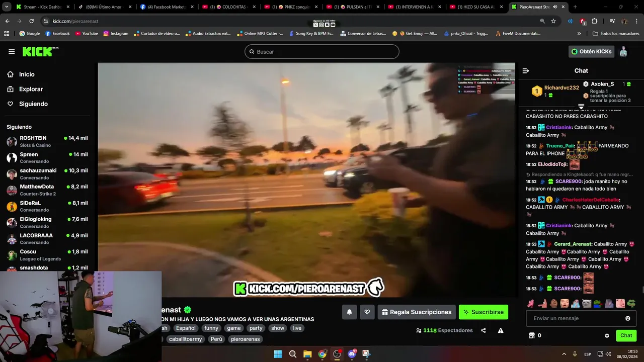Screen dimensions: 644x362
Task: Switch to the COLOCHITAS YouTube tab
Action: coord(228,7)
